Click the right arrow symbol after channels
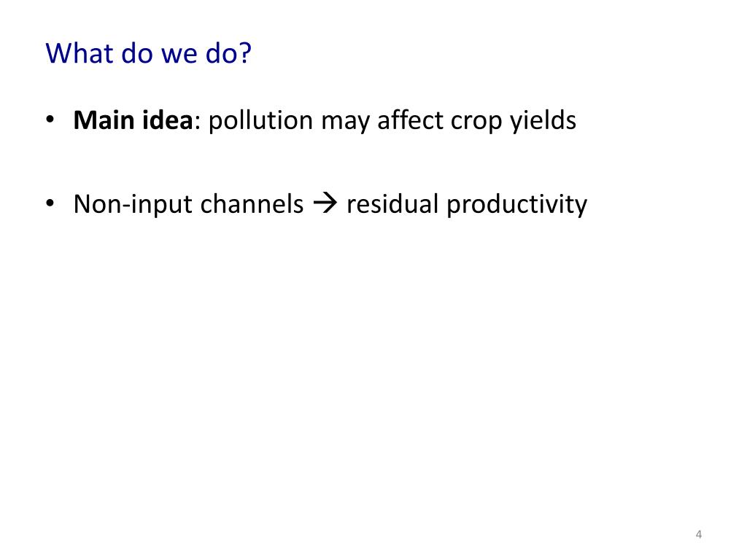Screen dimensions: 747x560 click(325, 204)
